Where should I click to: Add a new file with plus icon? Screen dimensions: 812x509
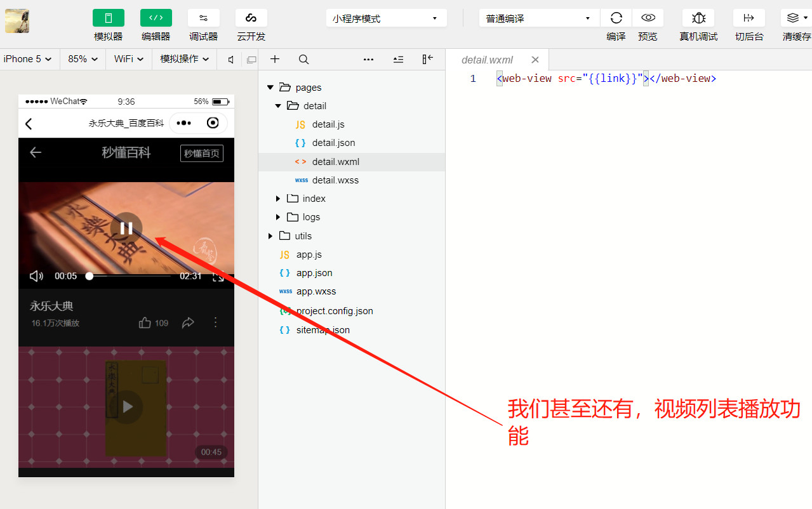click(275, 59)
